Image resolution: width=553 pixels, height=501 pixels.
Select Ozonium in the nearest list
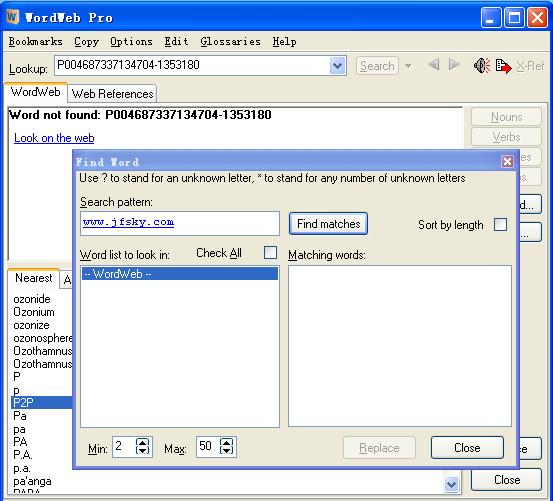tap(34, 312)
